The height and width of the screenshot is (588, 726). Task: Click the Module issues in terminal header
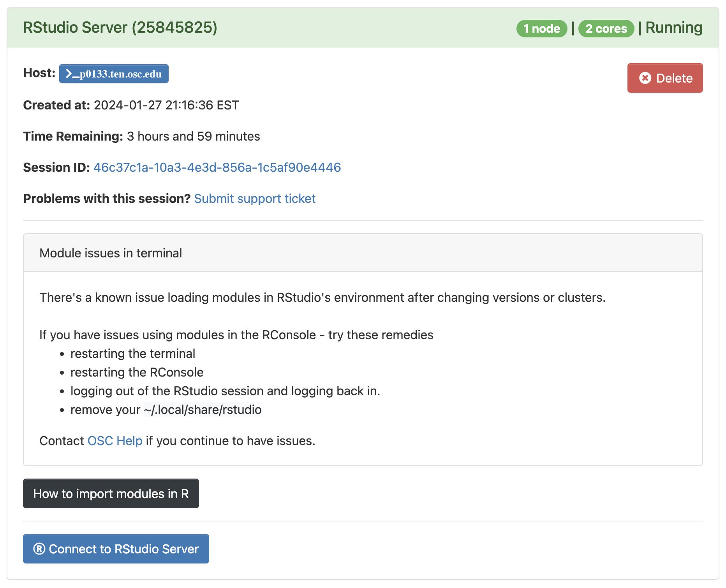coord(111,253)
